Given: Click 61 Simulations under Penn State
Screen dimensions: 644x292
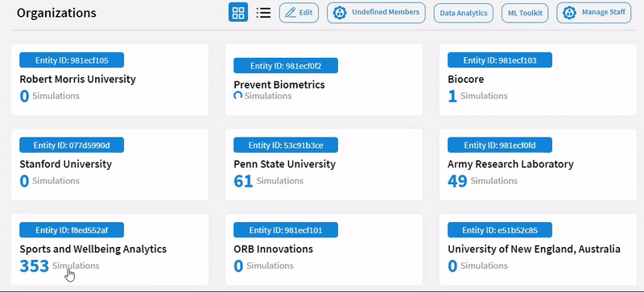Looking at the screenshot, I should click(269, 181).
